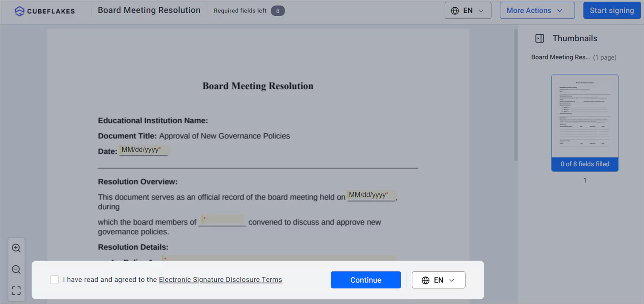Click the Continue button
This screenshot has height=304, width=644.
[x=366, y=280]
